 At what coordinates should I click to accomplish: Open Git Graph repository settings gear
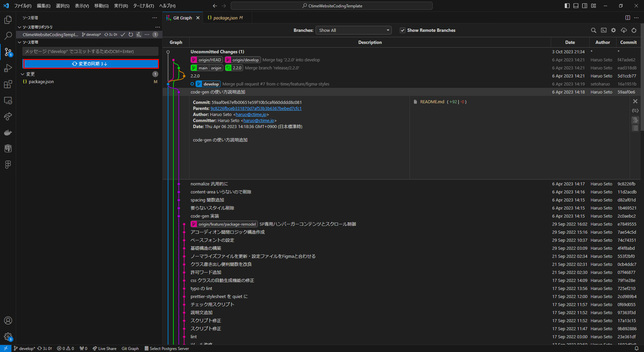point(613,30)
